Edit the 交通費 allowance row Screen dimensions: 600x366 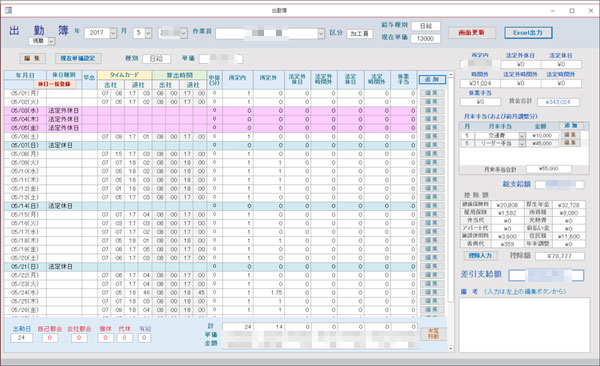pos(570,135)
